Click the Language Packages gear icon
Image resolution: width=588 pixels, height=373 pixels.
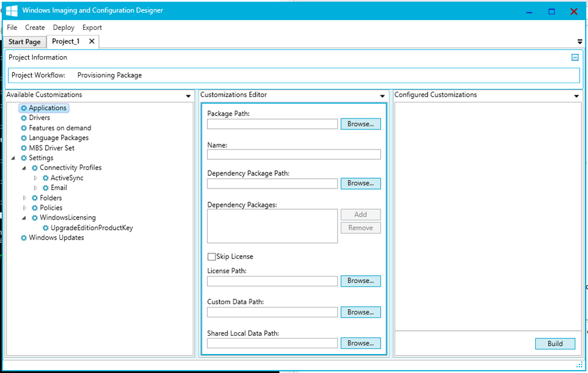point(24,138)
